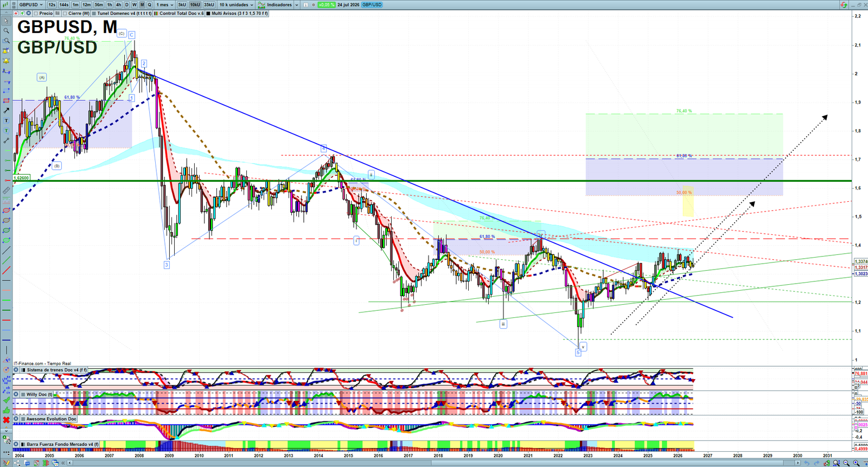The height and width of the screenshot is (467, 868).
Task: Select the magnifier zoom tool
Action: click(x=6, y=30)
